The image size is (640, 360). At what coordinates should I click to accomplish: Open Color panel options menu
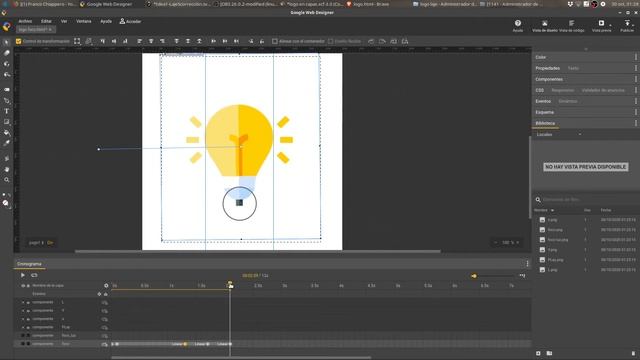(x=636, y=57)
